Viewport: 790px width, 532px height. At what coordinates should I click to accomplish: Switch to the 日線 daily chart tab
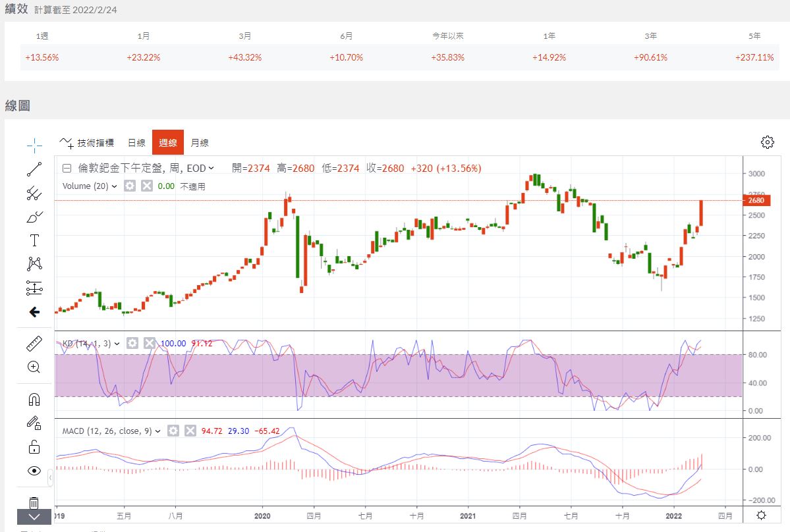(136, 142)
